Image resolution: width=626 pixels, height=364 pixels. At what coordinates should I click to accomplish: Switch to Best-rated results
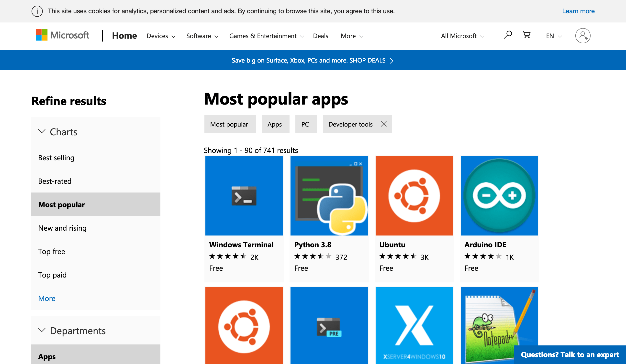tap(55, 181)
